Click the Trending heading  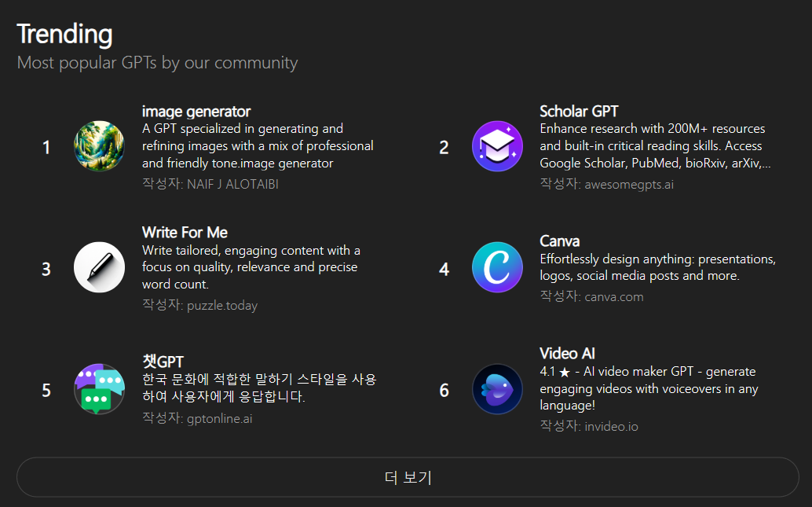point(64,35)
